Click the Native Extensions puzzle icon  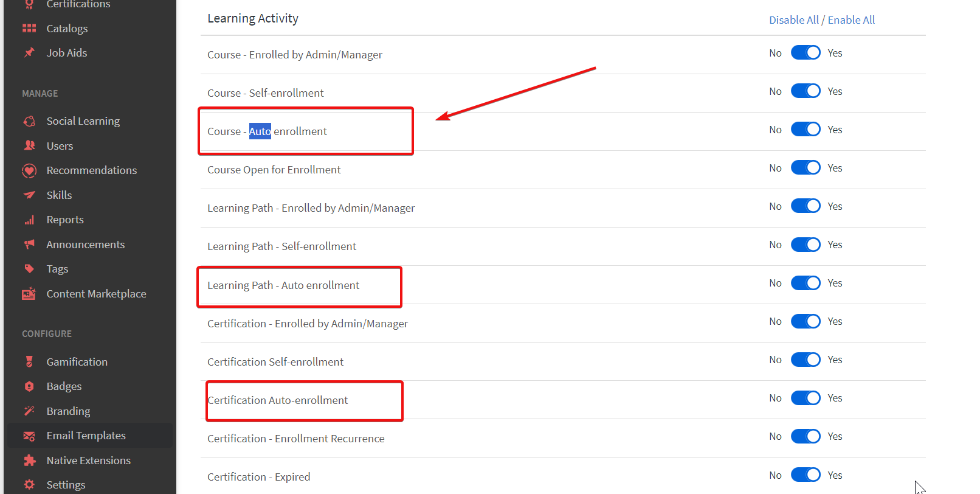click(29, 461)
